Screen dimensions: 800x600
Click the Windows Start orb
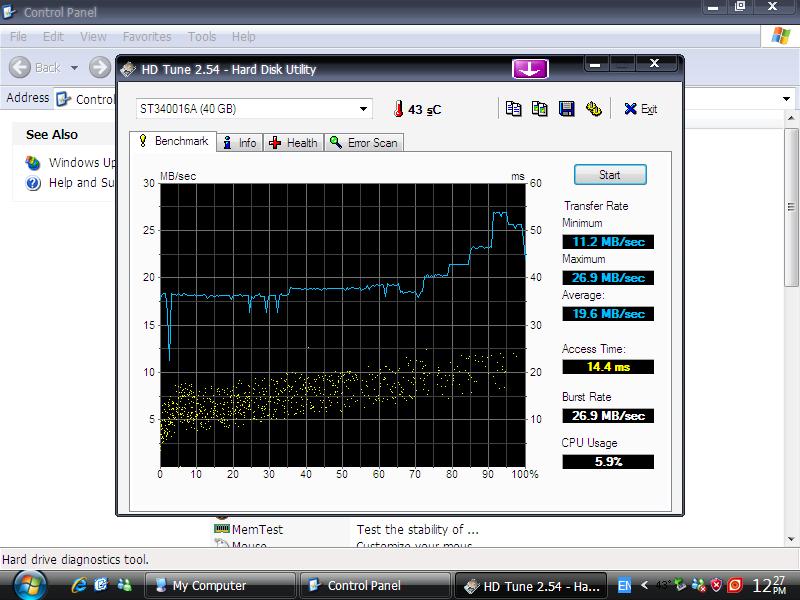29,585
